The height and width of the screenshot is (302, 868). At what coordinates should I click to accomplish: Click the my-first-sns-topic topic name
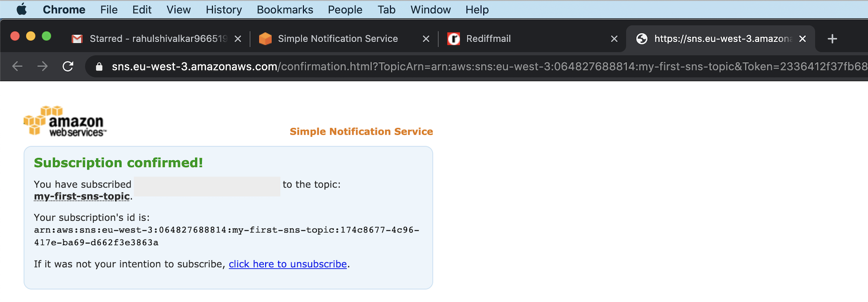[x=82, y=196]
